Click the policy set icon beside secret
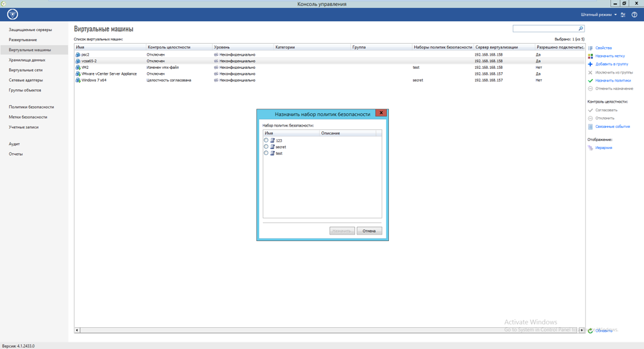The image size is (644, 349). tap(272, 146)
